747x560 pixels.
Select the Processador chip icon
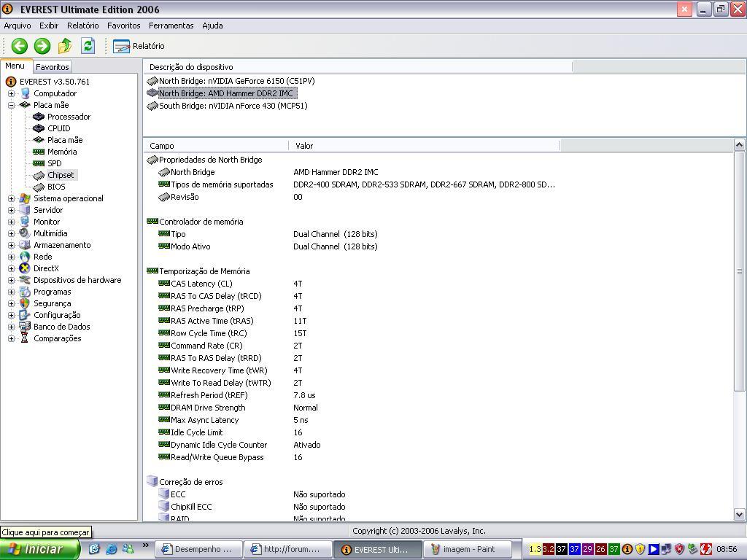[39, 117]
